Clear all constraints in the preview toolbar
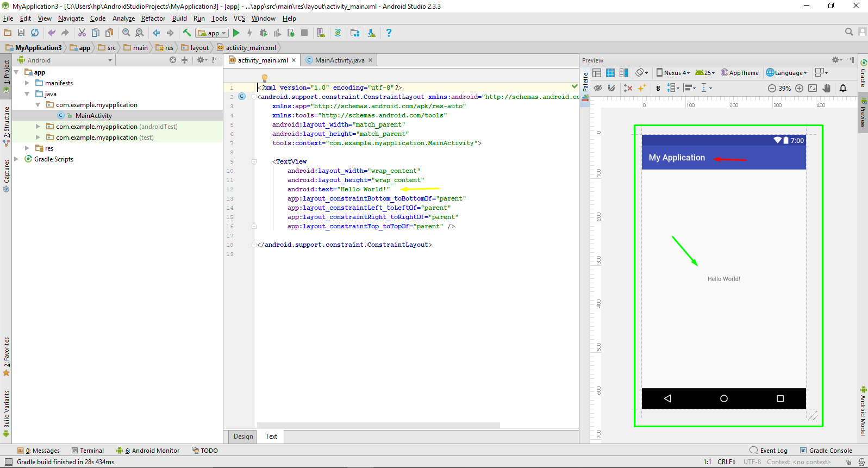This screenshot has width=868, height=468. [628, 88]
